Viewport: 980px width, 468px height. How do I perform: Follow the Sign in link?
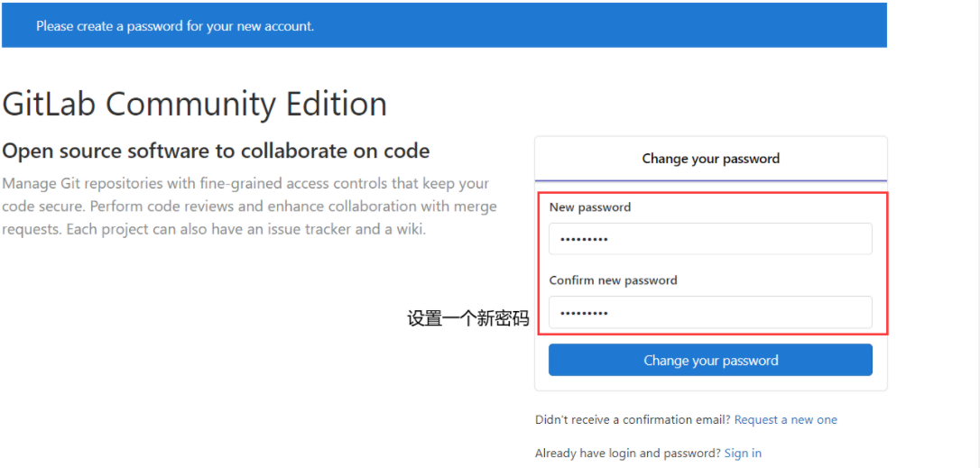point(743,453)
